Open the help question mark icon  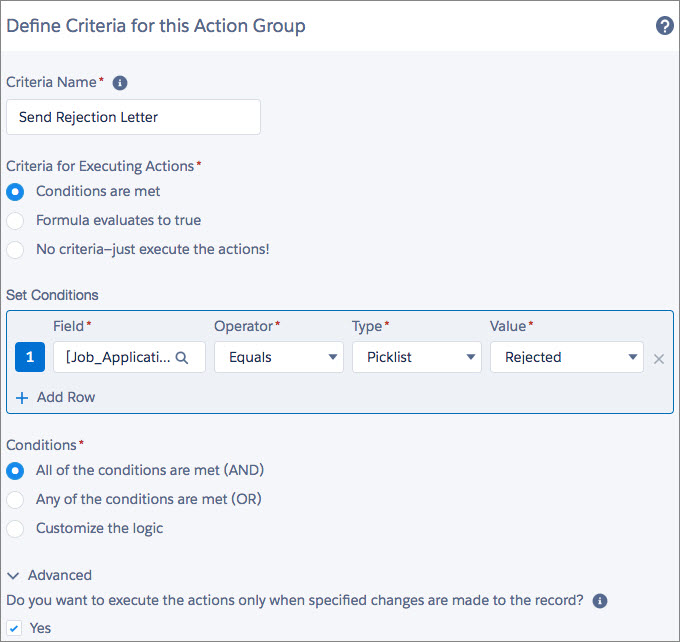(664, 26)
